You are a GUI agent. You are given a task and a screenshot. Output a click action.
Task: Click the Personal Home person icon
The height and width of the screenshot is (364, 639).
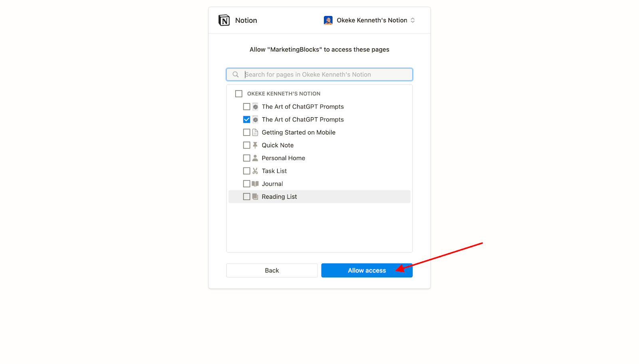pyautogui.click(x=255, y=158)
